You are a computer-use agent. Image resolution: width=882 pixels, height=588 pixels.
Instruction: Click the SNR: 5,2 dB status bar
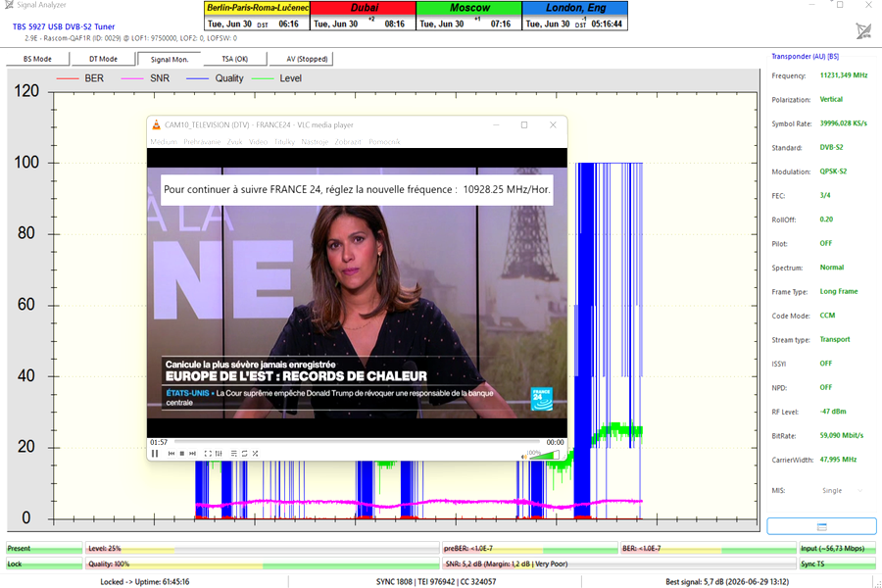(619, 563)
